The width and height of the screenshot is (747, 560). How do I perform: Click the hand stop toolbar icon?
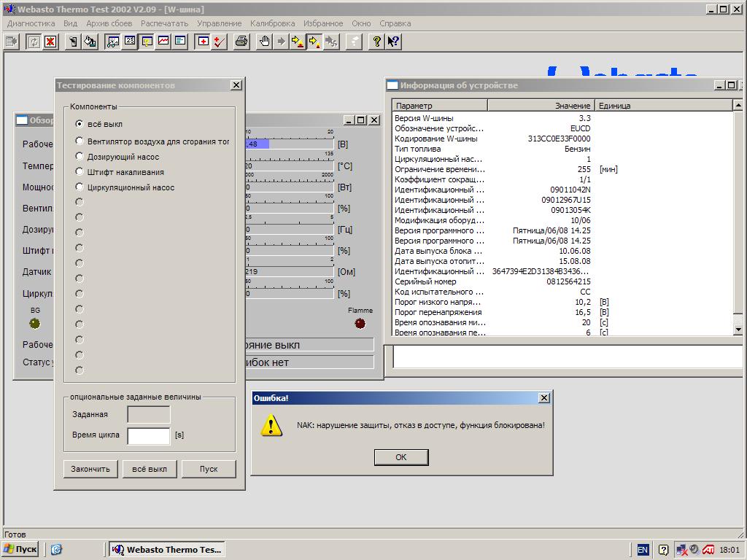264,42
